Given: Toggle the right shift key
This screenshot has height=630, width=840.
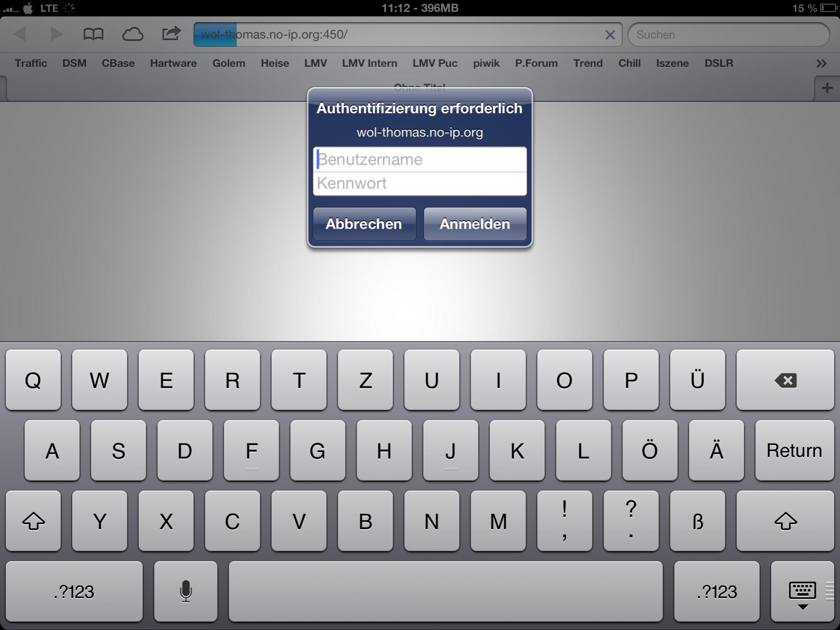Looking at the screenshot, I should pyautogui.click(x=785, y=521).
